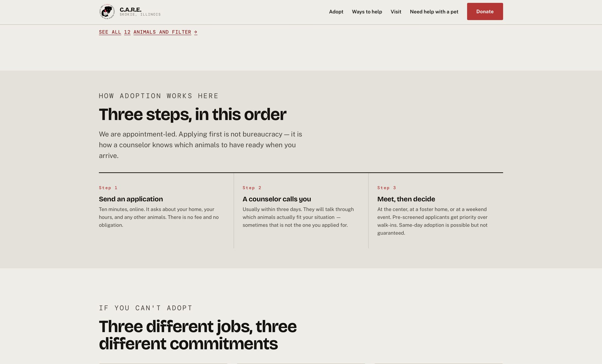602x364 pixels.
Task: Click the Three steps, in this order heading
Action: [x=193, y=114]
